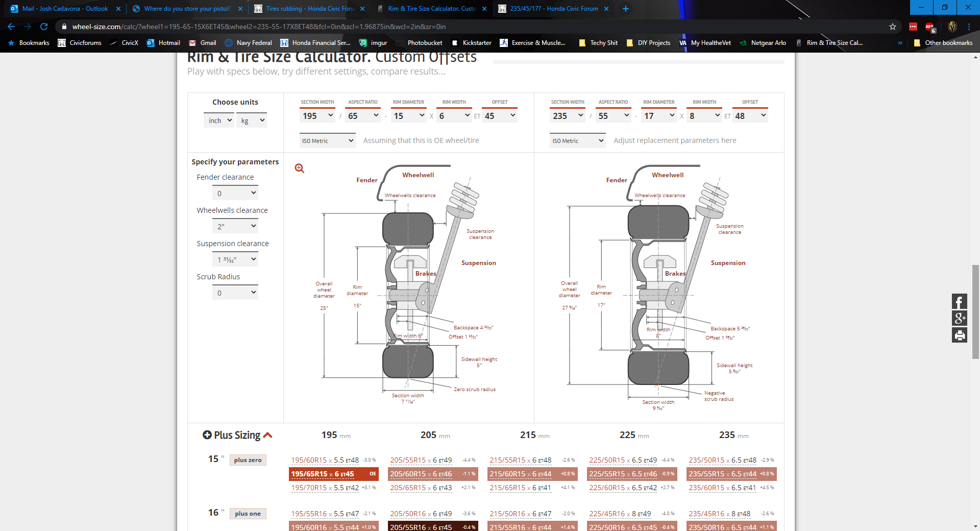Click the print page icon

point(959,335)
